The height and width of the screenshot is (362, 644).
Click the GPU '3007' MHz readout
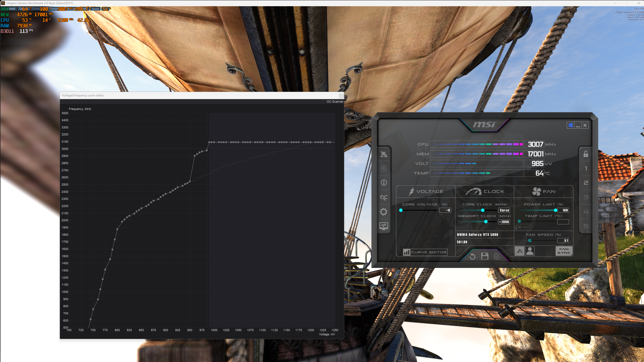(535, 144)
